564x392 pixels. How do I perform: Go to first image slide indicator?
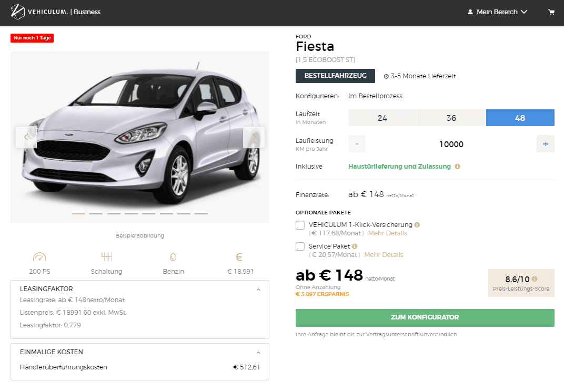click(x=78, y=214)
